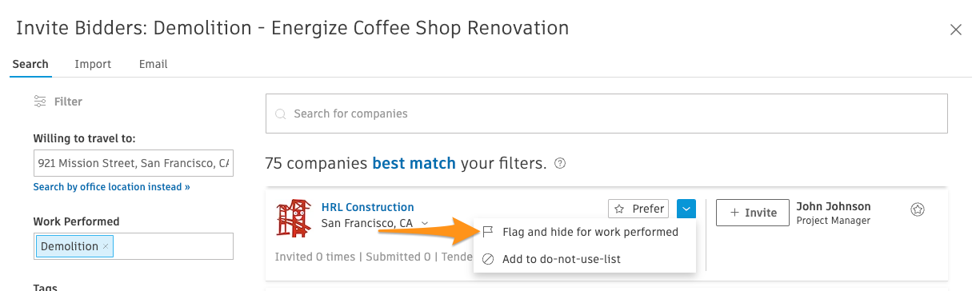Open the Work Performed tag field
The width and height of the screenshot is (980, 291).
tap(133, 246)
